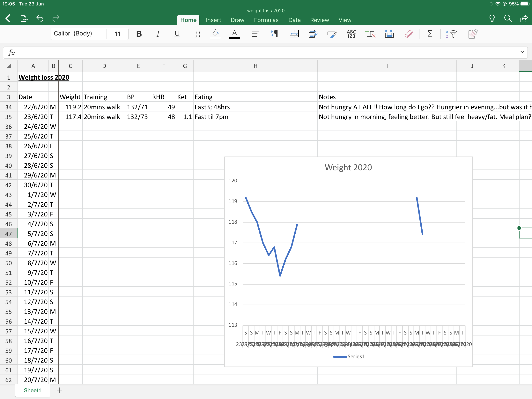Toggle italic formatting
Screen dimensions: 532x399
(x=158, y=34)
